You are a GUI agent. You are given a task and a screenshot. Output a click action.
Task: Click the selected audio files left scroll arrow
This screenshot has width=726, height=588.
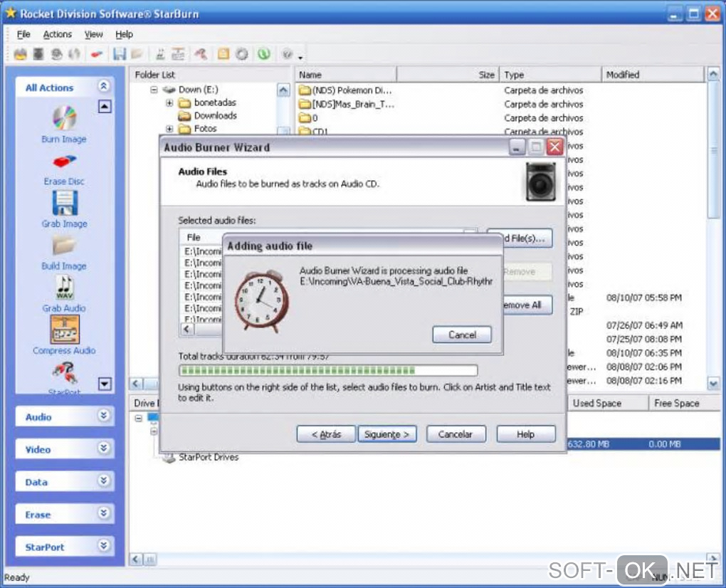(x=187, y=329)
